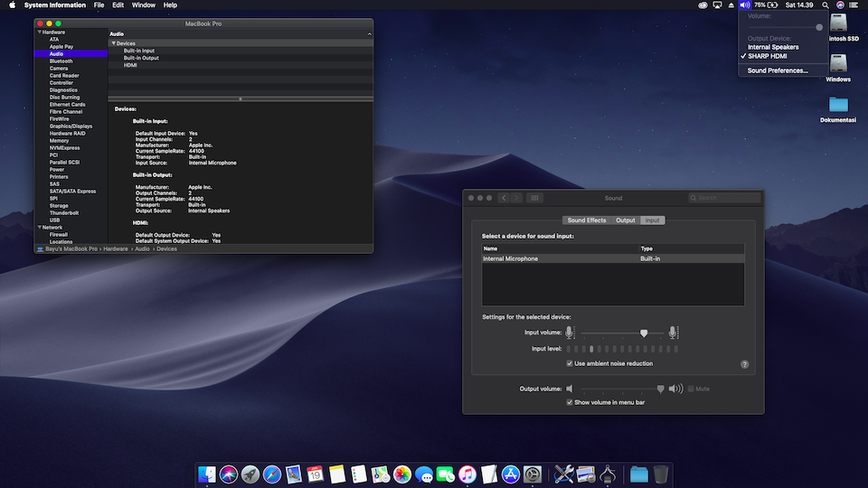Collapse the Network tree in sidebar
Image resolution: width=868 pixels, height=488 pixels.
click(39, 228)
